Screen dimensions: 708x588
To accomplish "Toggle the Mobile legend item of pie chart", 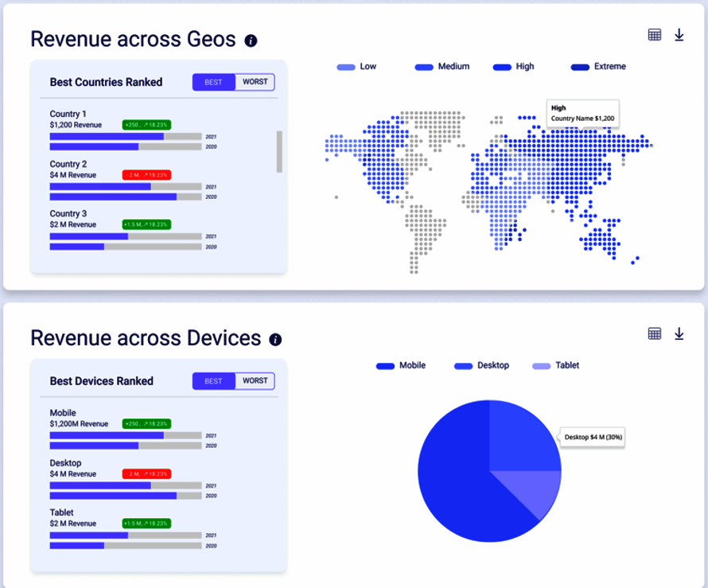I will (400, 366).
